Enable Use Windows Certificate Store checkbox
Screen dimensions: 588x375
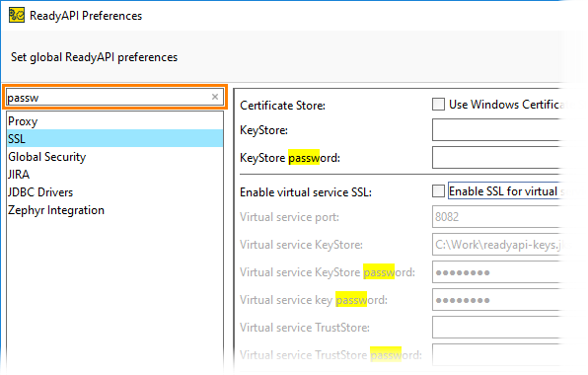pos(438,105)
